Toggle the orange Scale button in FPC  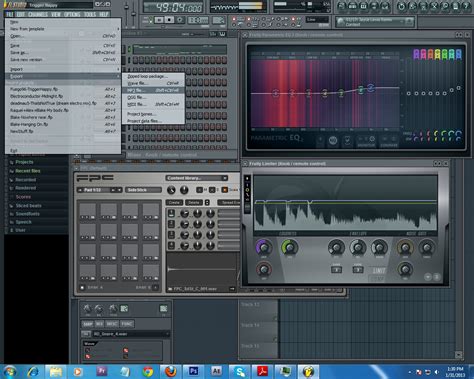[x=225, y=190]
